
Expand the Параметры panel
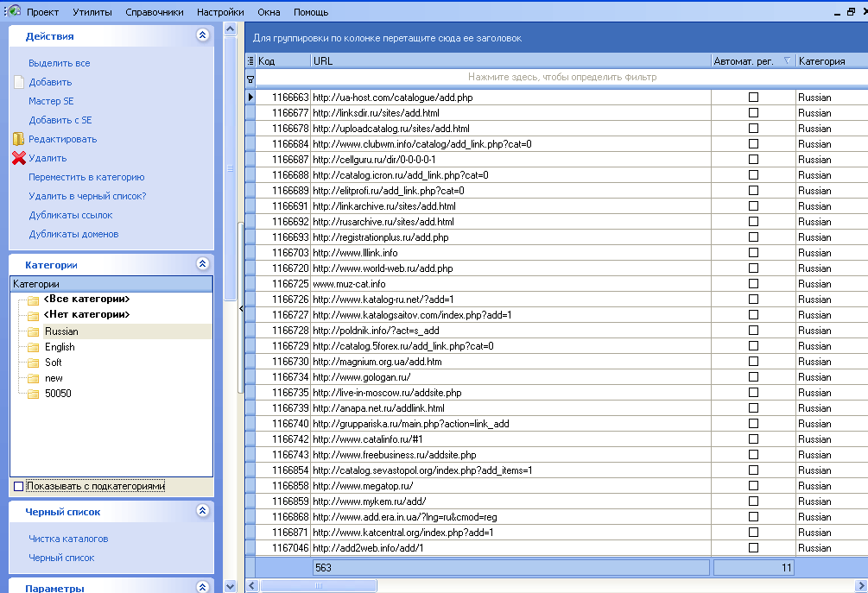203,587
